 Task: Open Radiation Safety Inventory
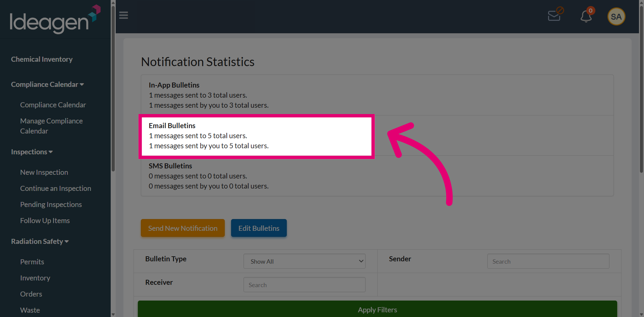[35, 278]
